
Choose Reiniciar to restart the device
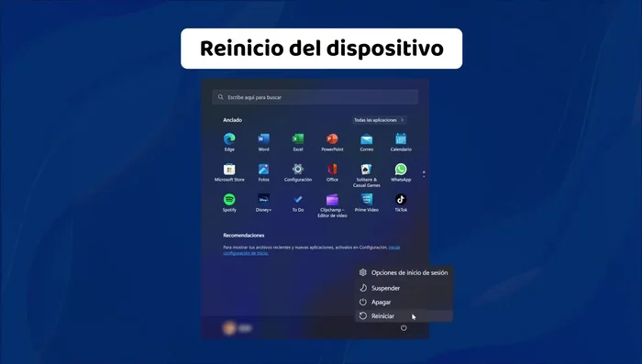pos(404,316)
